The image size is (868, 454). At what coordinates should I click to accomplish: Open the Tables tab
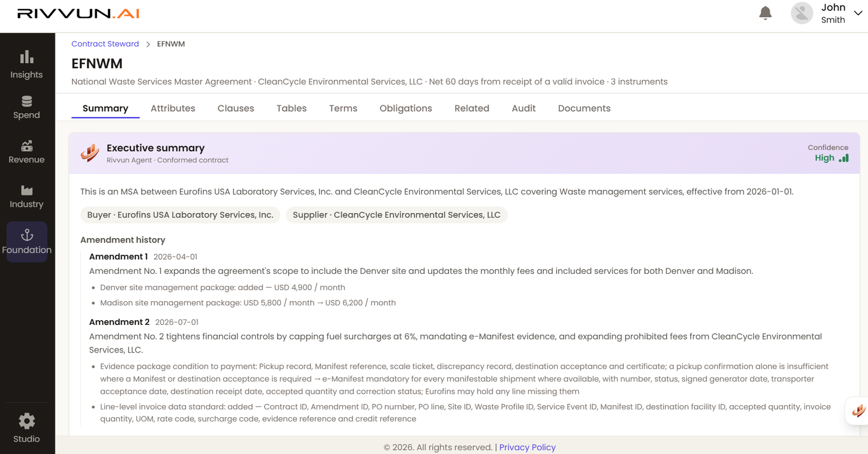pos(291,108)
